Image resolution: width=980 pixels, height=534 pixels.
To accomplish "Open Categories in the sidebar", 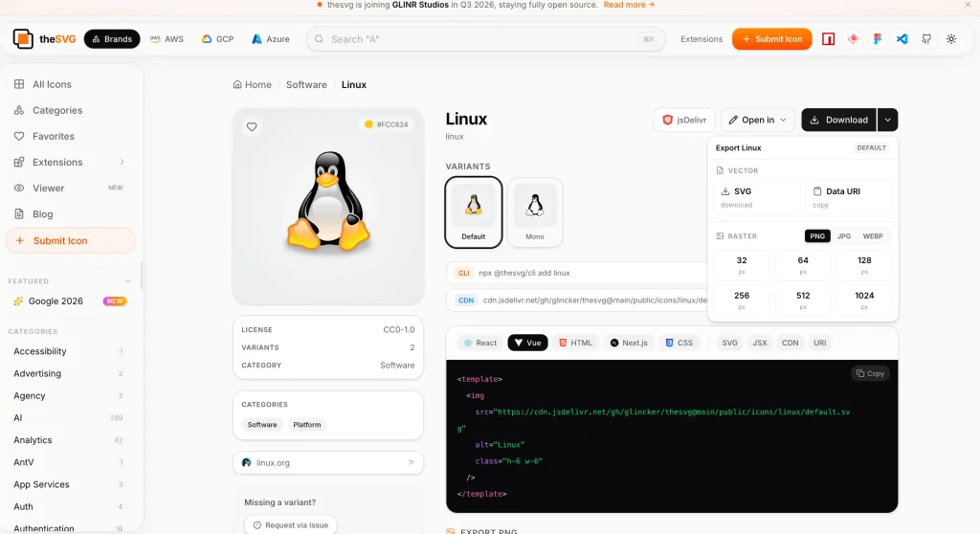I will point(70,110).
